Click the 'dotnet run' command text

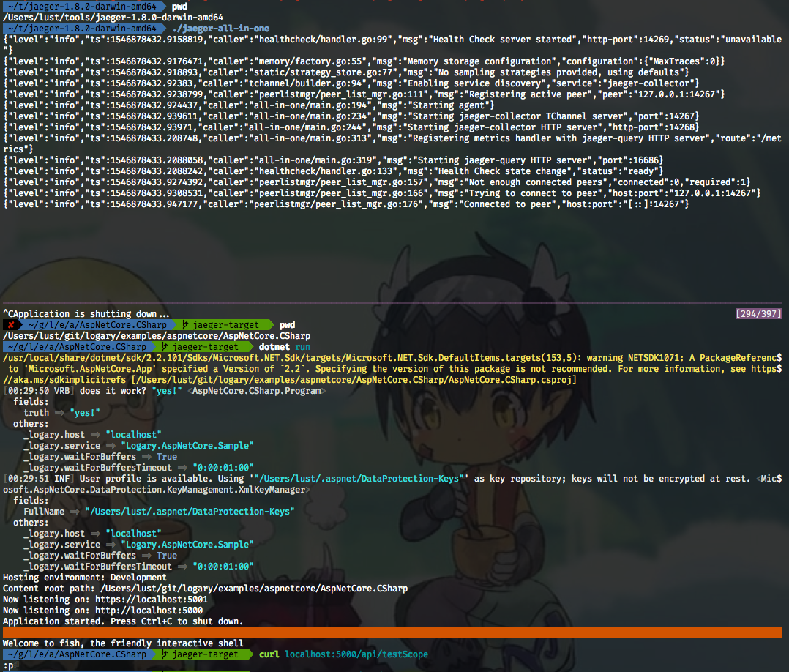click(x=284, y=347)
